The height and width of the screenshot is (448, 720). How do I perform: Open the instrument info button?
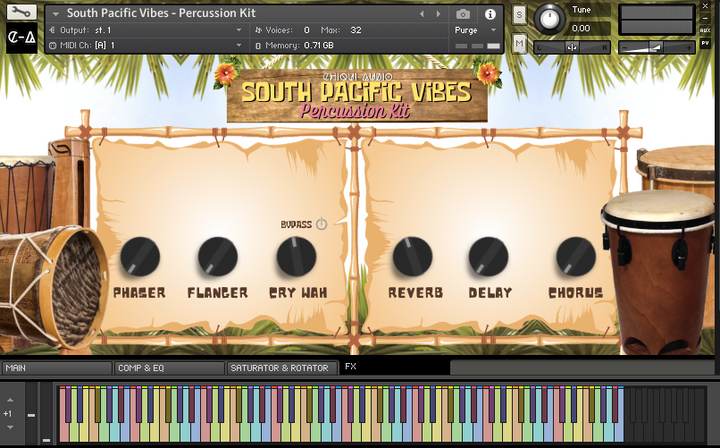[490, 14]
